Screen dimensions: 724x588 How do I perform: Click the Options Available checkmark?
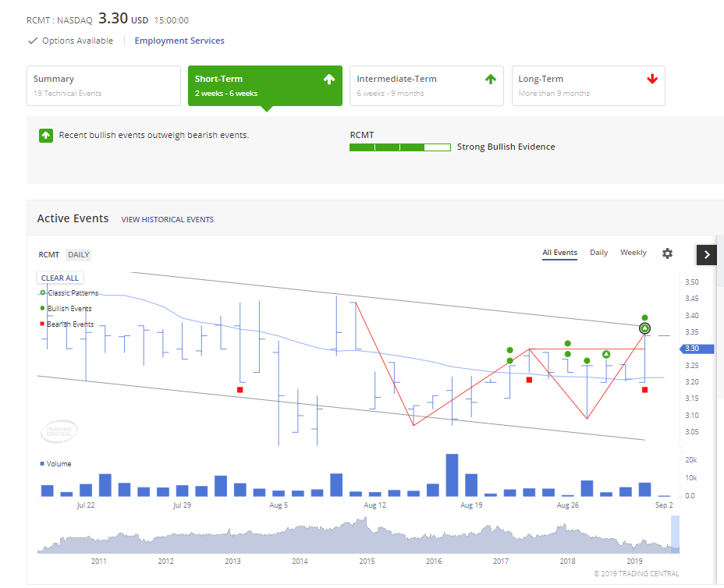(x=32, y=41)
